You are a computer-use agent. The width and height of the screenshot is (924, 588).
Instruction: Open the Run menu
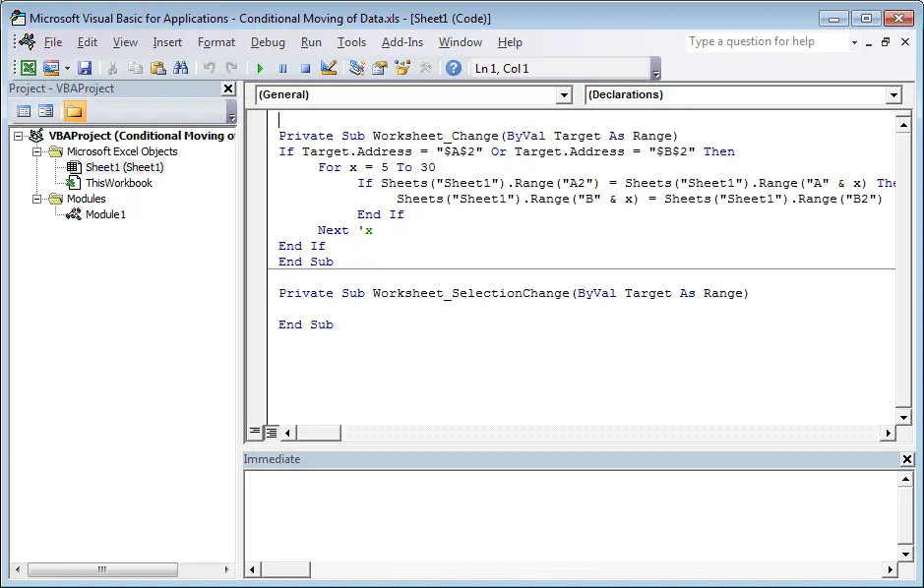click(311, 42)
